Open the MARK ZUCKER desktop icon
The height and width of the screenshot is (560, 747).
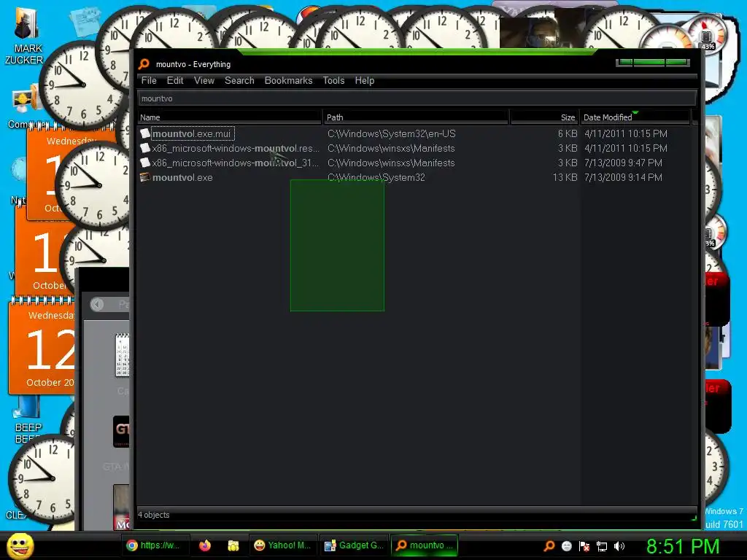[26, 36]
